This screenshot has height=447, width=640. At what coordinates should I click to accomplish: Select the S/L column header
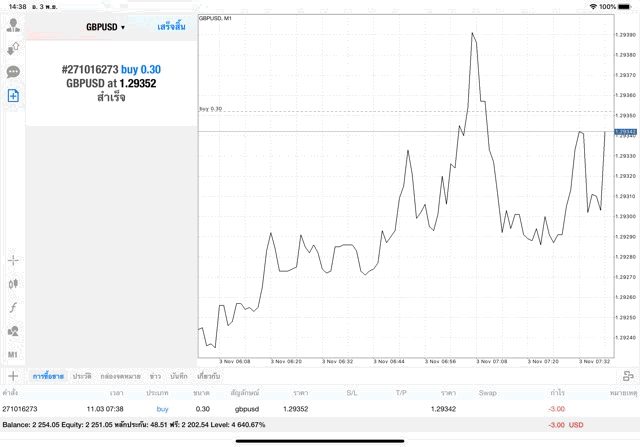[352, 393]
